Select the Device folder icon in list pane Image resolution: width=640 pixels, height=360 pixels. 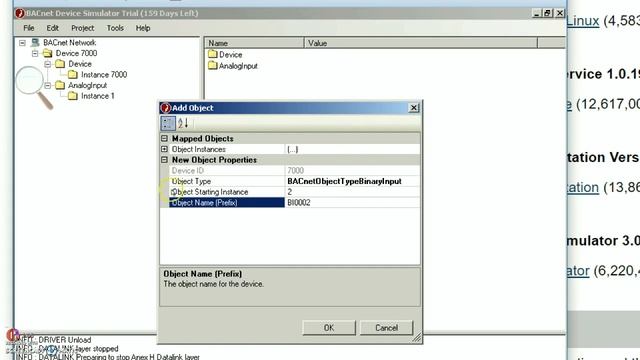pyautogui.click(x=213, y=54)
